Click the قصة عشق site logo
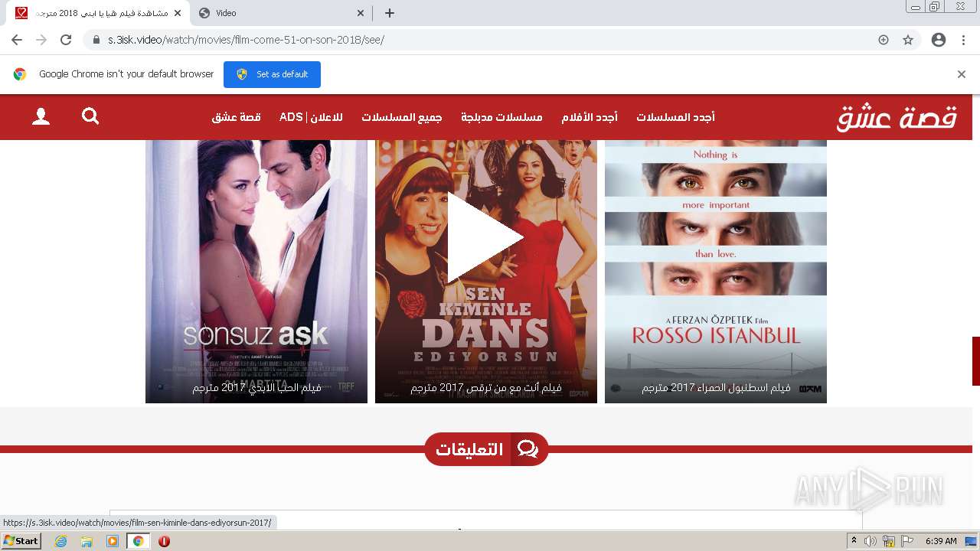Viewport: 980px width, 551px height. 897,116
